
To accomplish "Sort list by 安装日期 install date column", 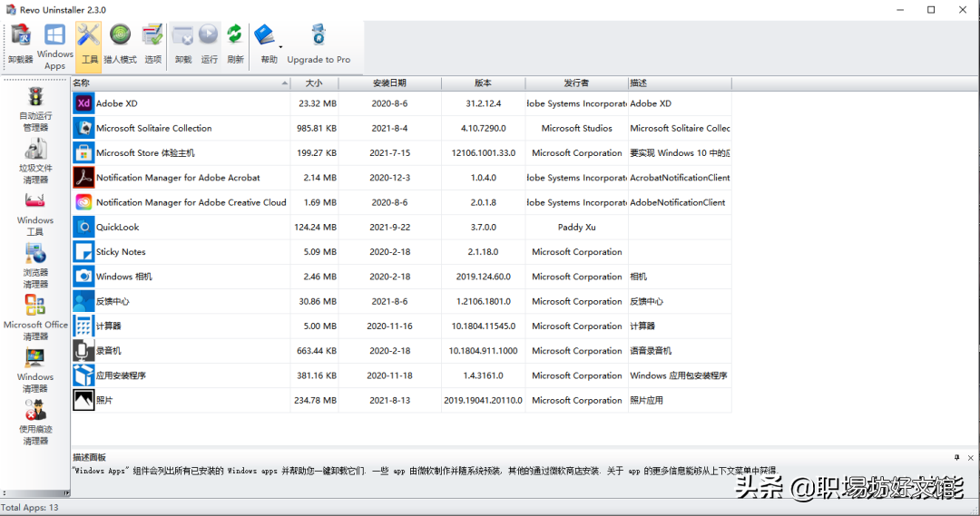I will point(389,83).
